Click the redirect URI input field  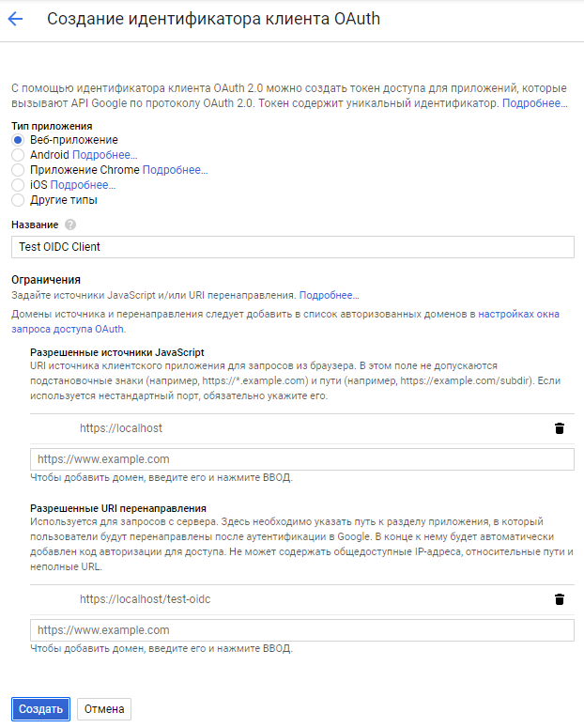(x=301, y=630)
